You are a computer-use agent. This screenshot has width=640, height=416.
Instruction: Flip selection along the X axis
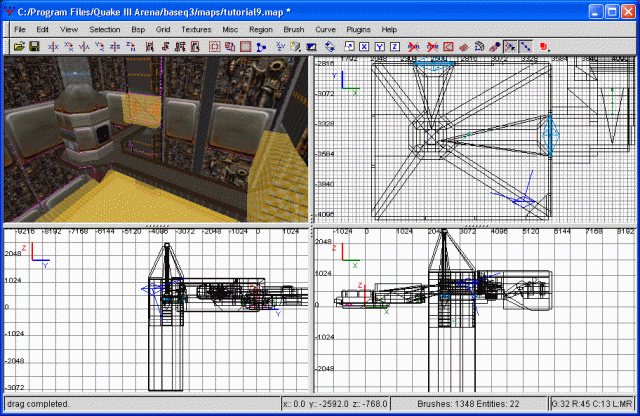(53, 47)
